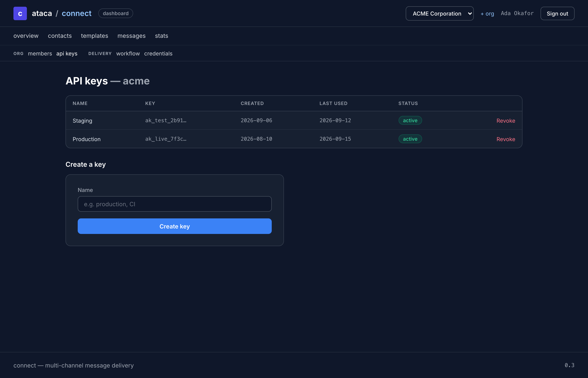Click the ORG section label
This screenshot has height=378, width=588.
(18, 54)
